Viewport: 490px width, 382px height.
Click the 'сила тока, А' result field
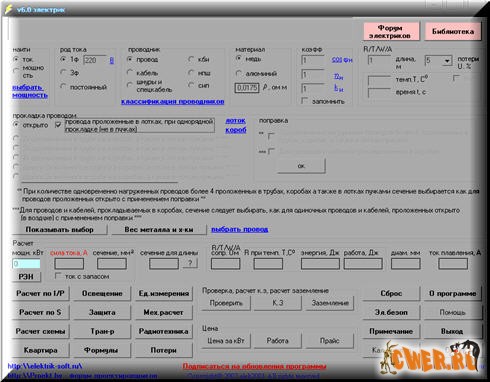pyautogui.click(x=69, y=264)
